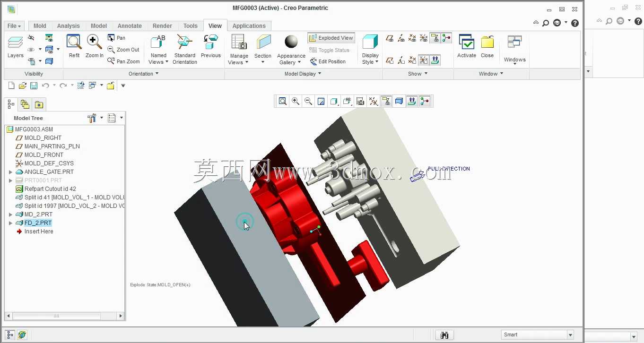Click the Model Tree horizontal scrollbar

coord(56,316)
